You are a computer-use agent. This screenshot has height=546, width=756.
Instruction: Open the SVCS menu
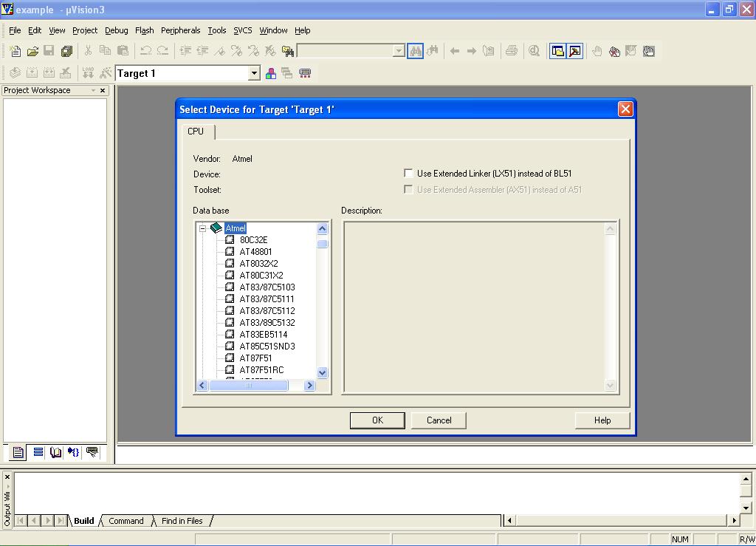click(243, 30)
